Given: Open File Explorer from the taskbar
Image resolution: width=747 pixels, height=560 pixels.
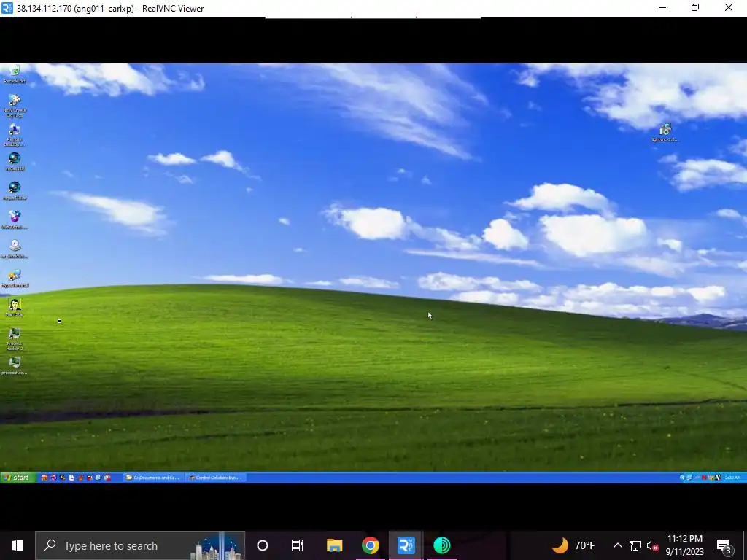Looking at the screenshot, I should 334,545.
